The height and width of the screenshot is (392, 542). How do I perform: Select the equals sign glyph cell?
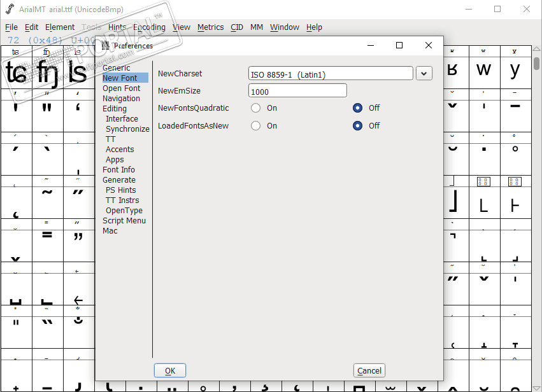tap(47, 246)
